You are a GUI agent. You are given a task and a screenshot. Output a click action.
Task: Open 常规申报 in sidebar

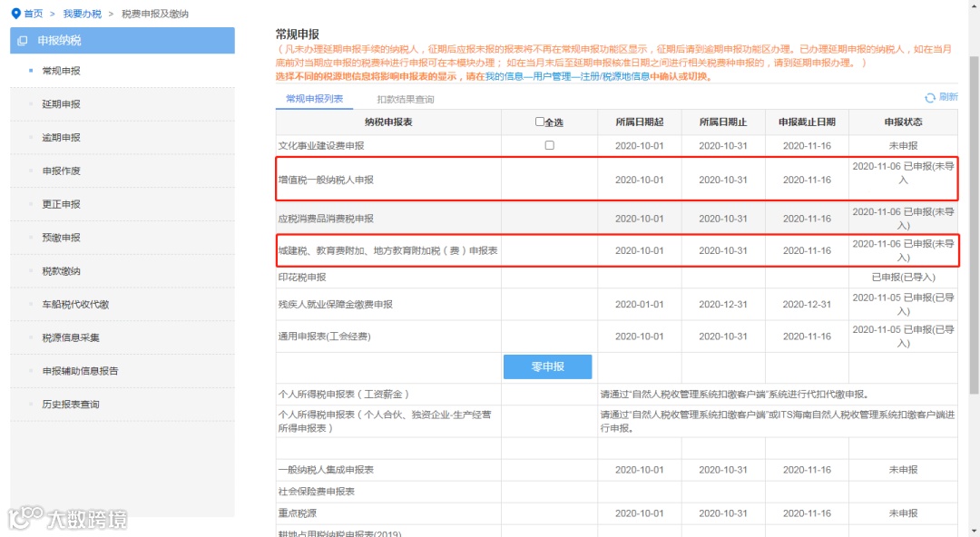point(62,71)
